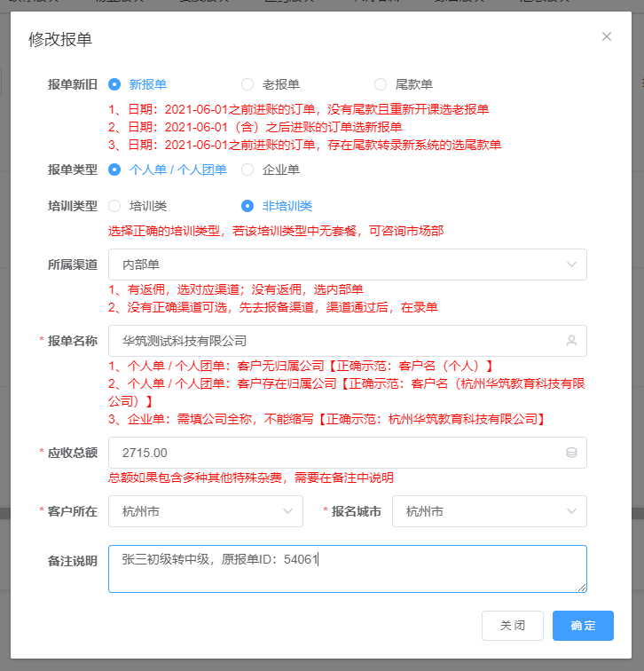Click the user icon in 报单名称 field
Viewport: 644px width, 671px height.
[571, 341]
